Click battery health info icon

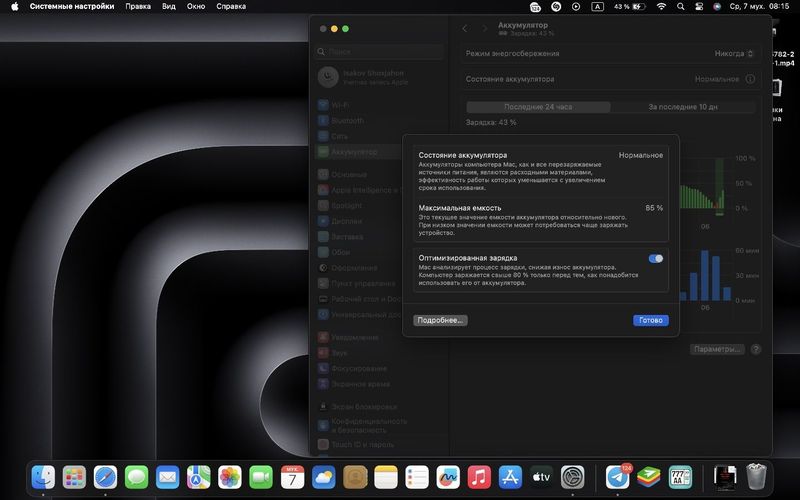(x=750, y=79)
